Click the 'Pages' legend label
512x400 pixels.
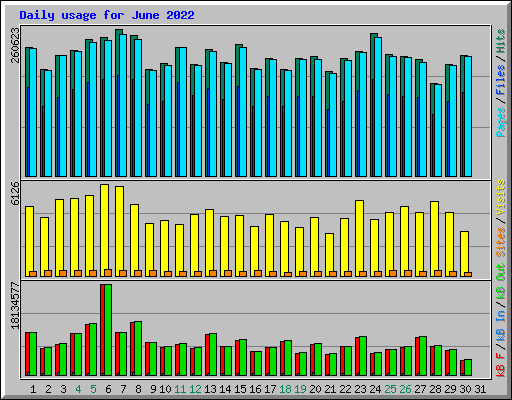[501, 122]
